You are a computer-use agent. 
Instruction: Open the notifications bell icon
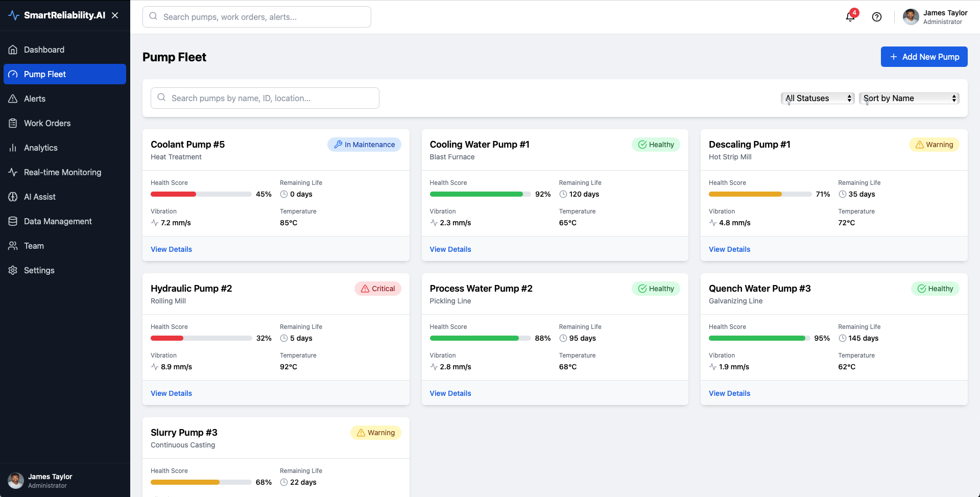pos(850,17)
